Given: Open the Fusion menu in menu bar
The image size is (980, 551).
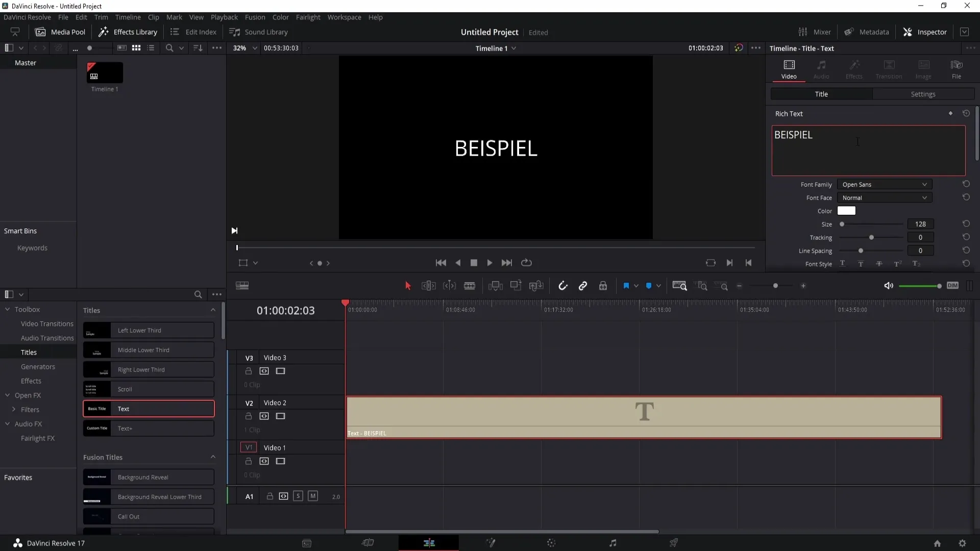Looking at the screenshot, I should tap(254, 17).
